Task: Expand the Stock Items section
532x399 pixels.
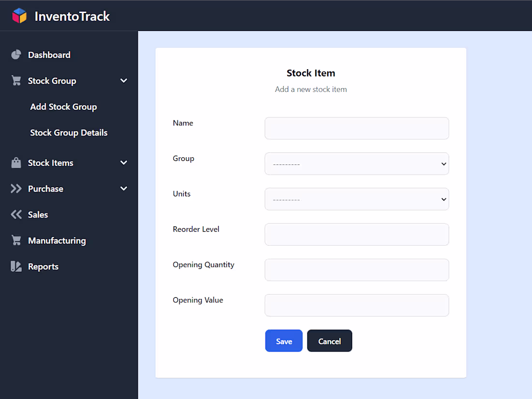Action: pyautogui.click(x=124, y=163)
